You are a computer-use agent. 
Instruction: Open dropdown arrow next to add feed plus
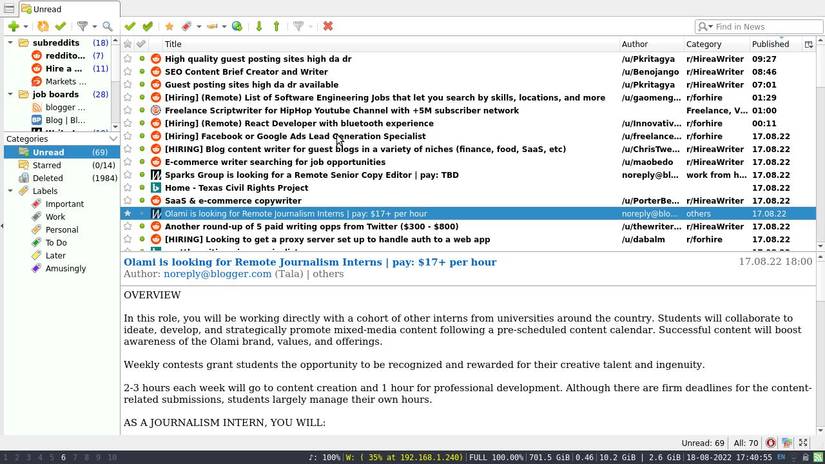[x=25, y=27]
